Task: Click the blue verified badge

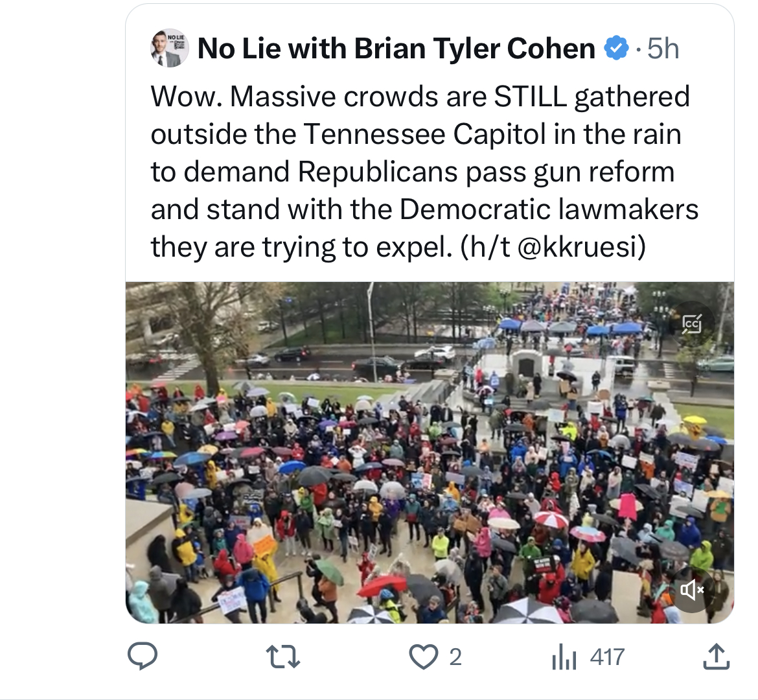Action: (x=616, y=49)
